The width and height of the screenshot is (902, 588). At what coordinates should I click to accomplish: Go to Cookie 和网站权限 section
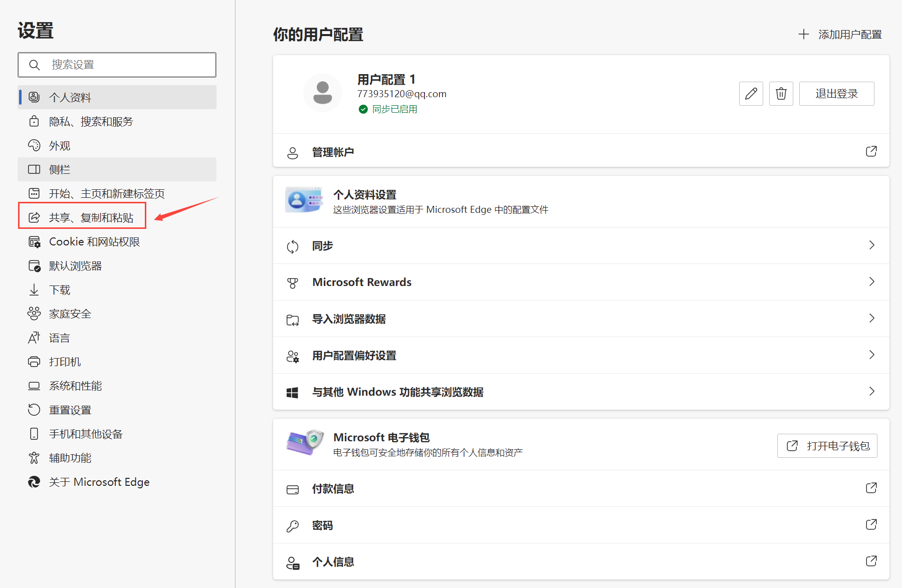(94, 242)
